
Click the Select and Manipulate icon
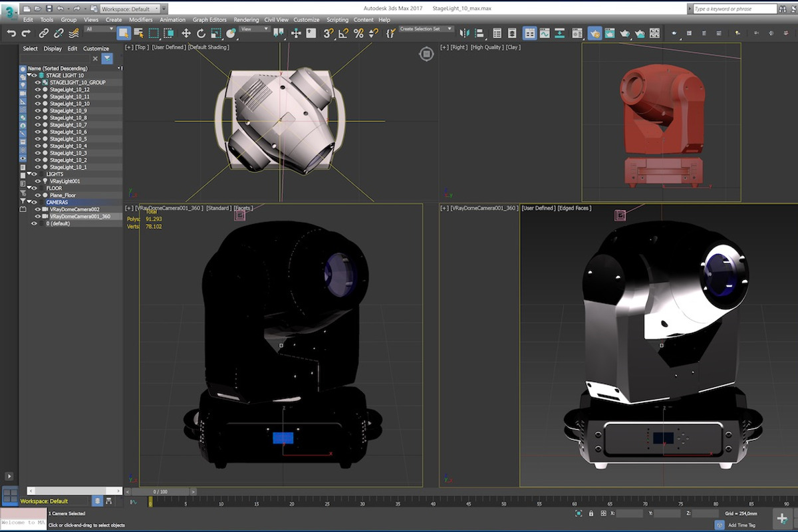pyautogui.click(x=296, y=33)
